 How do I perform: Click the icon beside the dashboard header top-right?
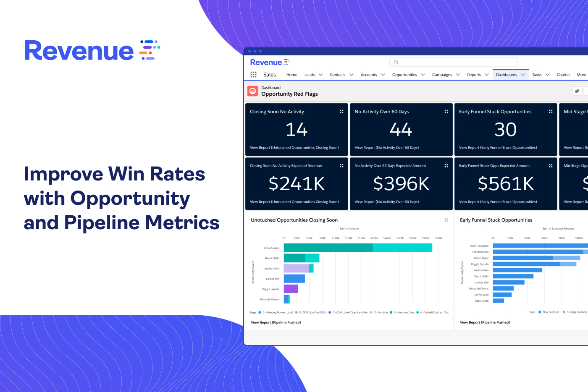[x=577, y=91]
